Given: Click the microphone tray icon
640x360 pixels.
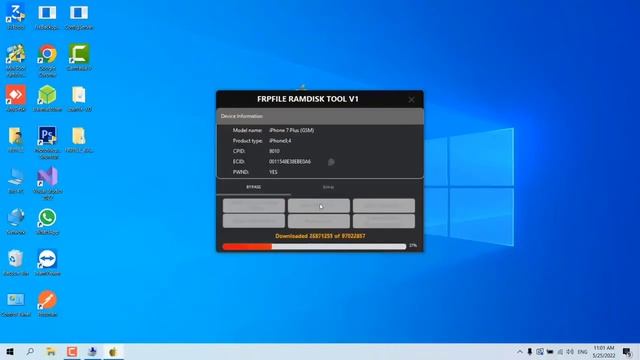Looking at the screenshot, I should pos(530,351).
